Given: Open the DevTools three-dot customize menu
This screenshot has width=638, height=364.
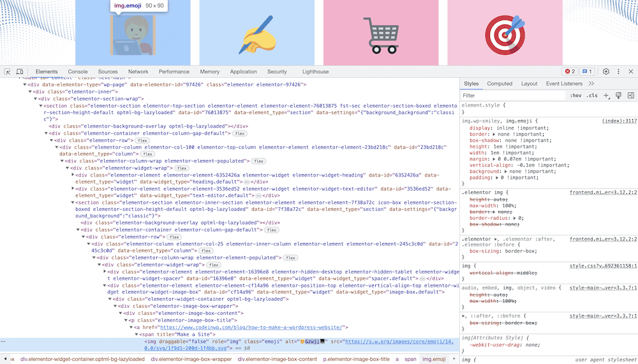Looking at the screenshot, I should [x=619, y=72].
